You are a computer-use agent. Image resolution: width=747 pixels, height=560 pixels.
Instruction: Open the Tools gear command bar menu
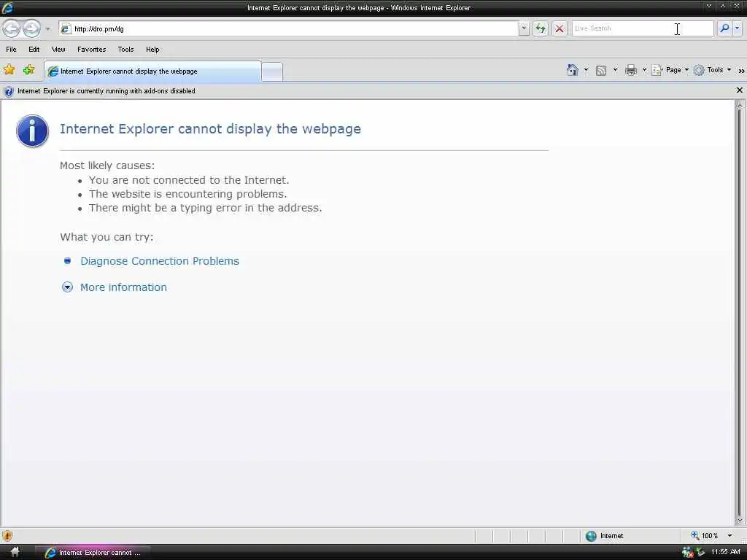[712, 70]
